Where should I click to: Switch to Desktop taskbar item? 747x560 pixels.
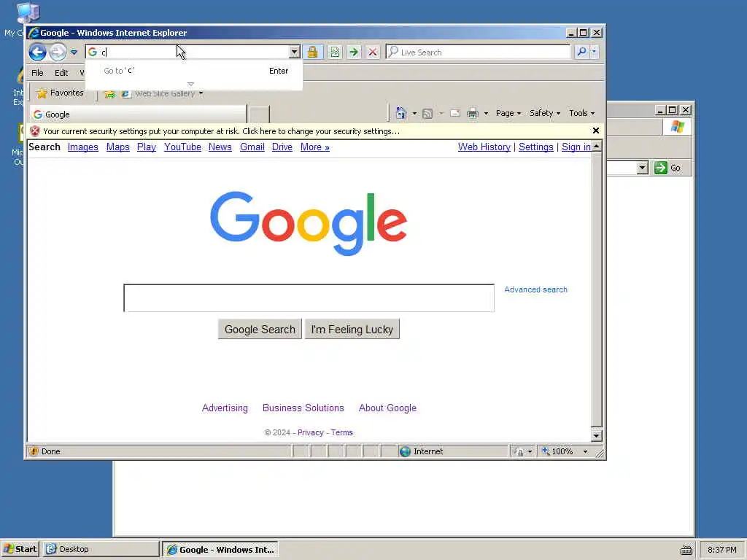coord(101,549)
